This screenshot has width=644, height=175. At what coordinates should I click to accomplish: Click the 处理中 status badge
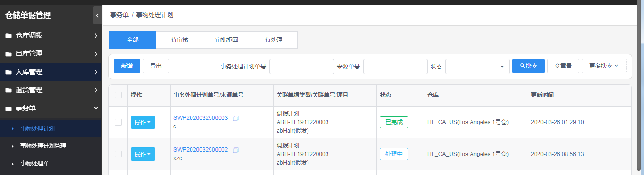(394, 154)
